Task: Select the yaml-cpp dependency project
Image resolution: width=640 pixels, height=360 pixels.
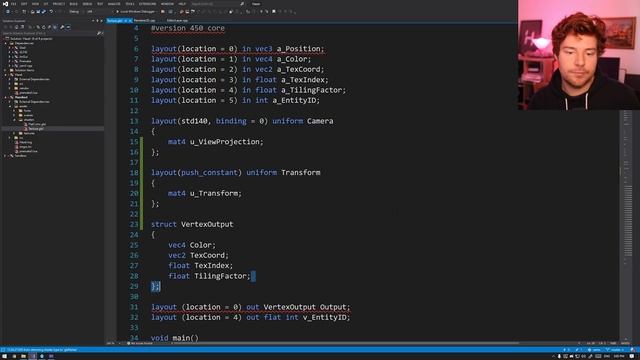Action: click(x=25, y=66)
